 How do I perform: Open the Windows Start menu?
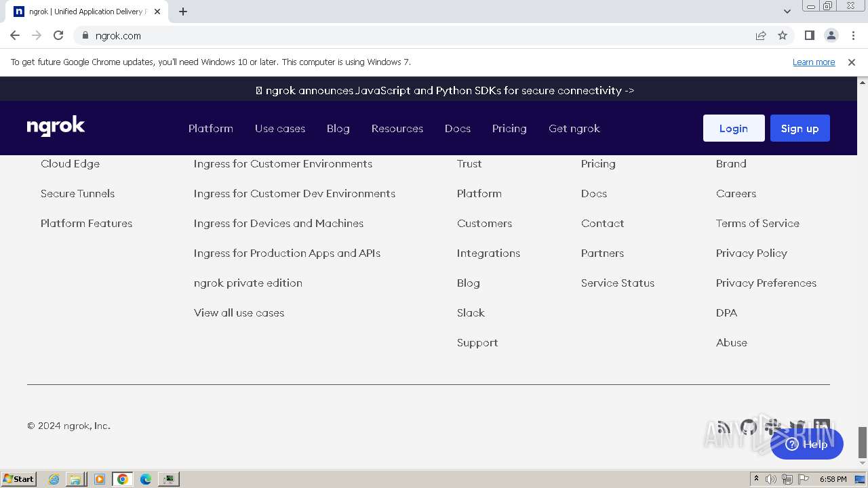click(18, 479)
